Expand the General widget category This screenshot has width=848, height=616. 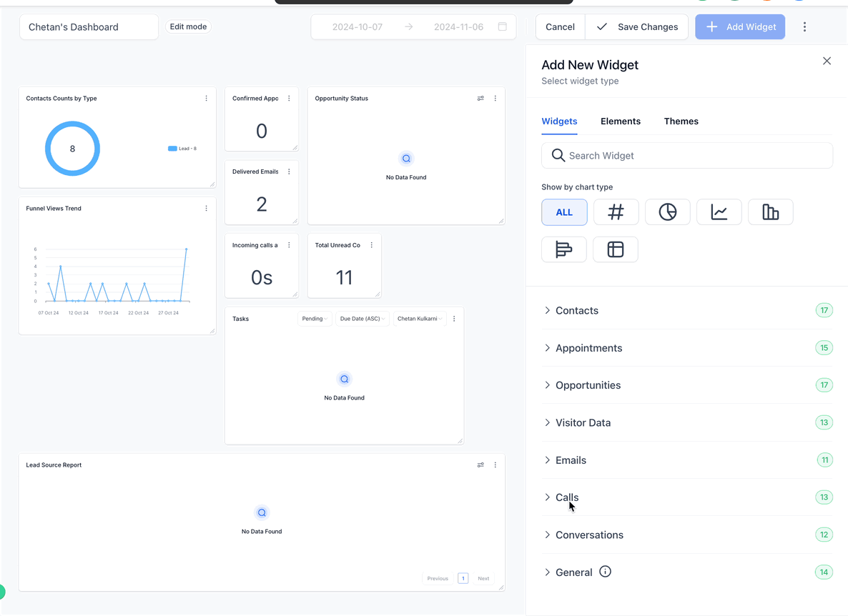(687, 572)
